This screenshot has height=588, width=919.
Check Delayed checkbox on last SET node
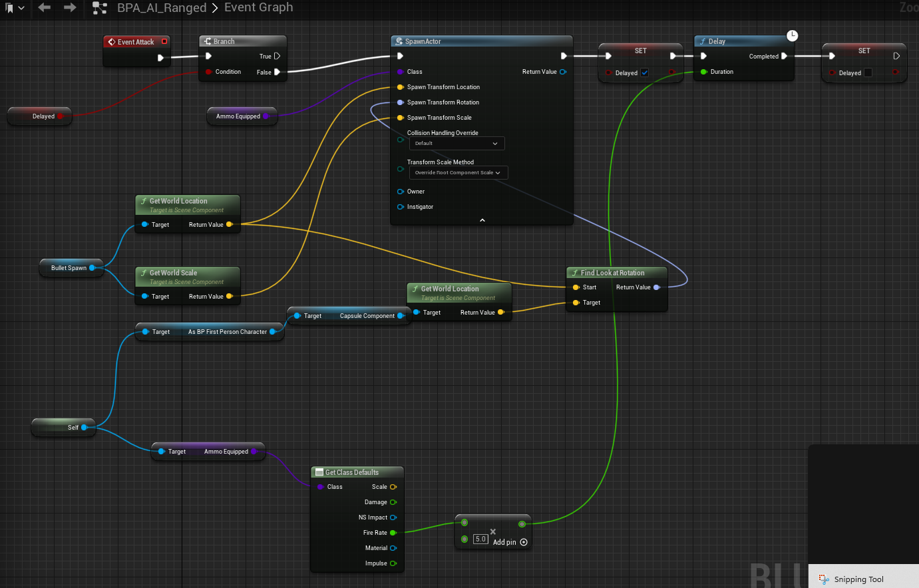coord(868,73)
